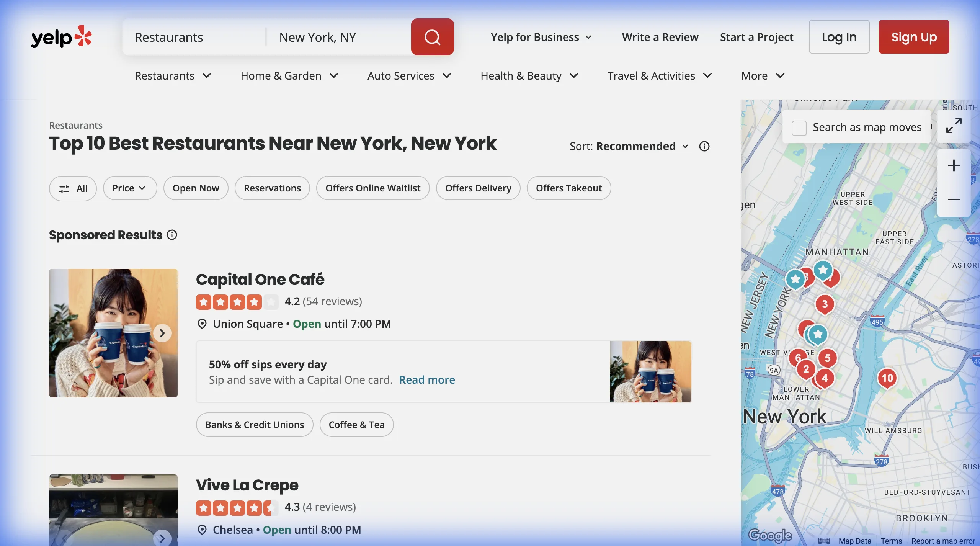Expand the map to full screen
980x546 pixels.
pos(954,126)
